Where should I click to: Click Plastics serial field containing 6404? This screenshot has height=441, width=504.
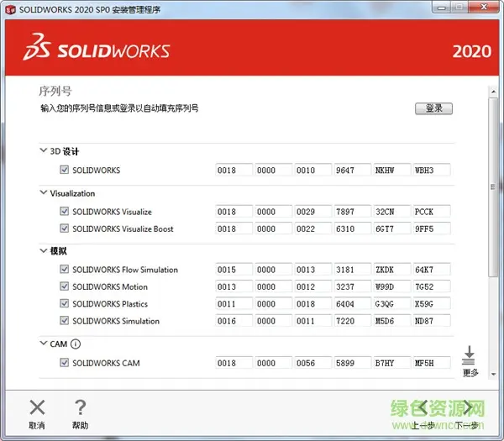pyautogui.click(x=352, y=303)
